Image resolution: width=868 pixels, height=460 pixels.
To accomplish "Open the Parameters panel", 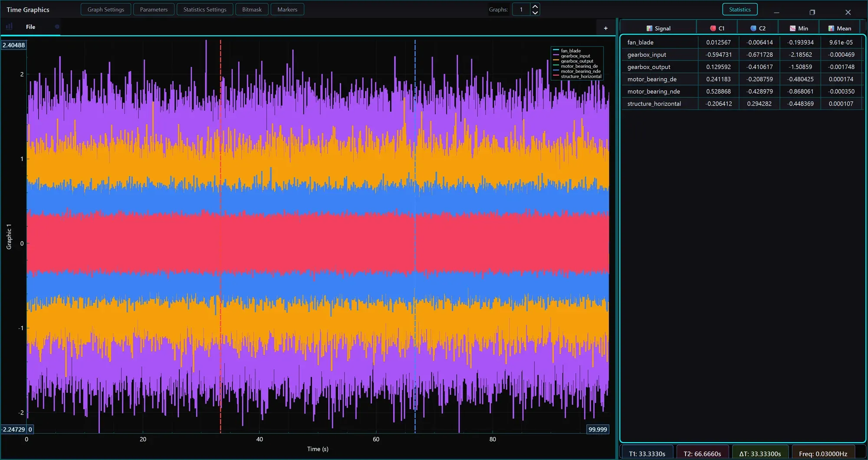I will [x=154, y=10].
